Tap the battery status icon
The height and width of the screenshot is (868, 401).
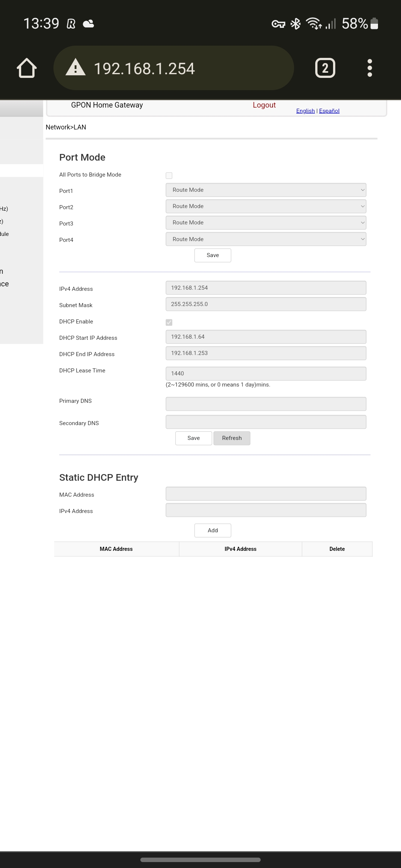[374, 24]
